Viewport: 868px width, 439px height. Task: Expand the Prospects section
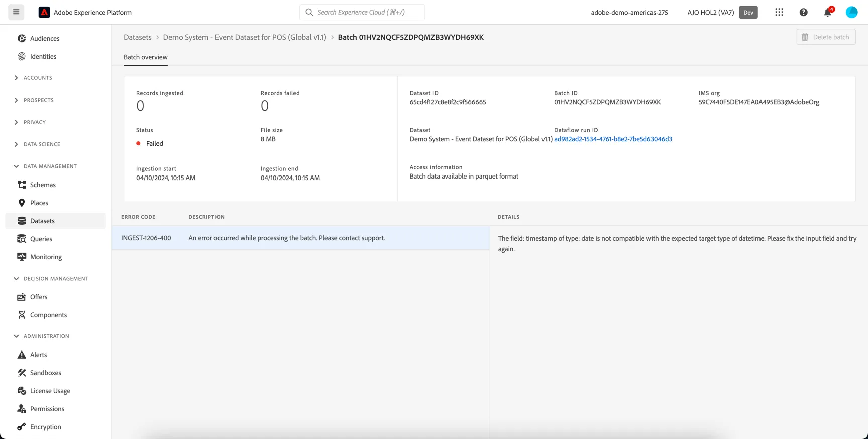16,100
